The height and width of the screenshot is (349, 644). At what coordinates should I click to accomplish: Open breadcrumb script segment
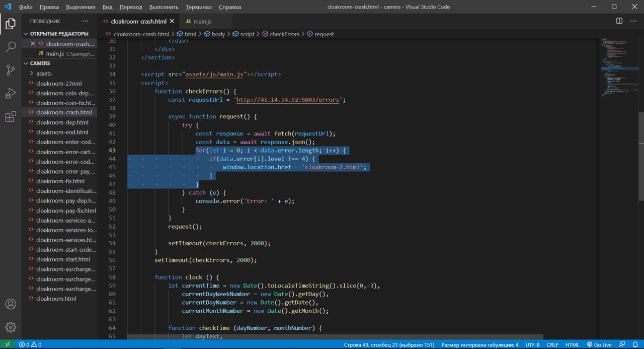243,34
